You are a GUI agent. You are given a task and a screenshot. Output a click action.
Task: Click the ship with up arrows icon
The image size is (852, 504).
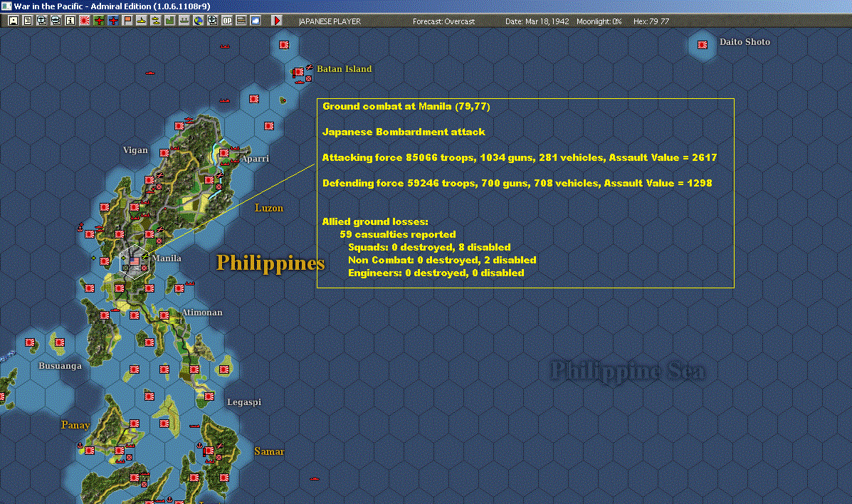[184, 21]
